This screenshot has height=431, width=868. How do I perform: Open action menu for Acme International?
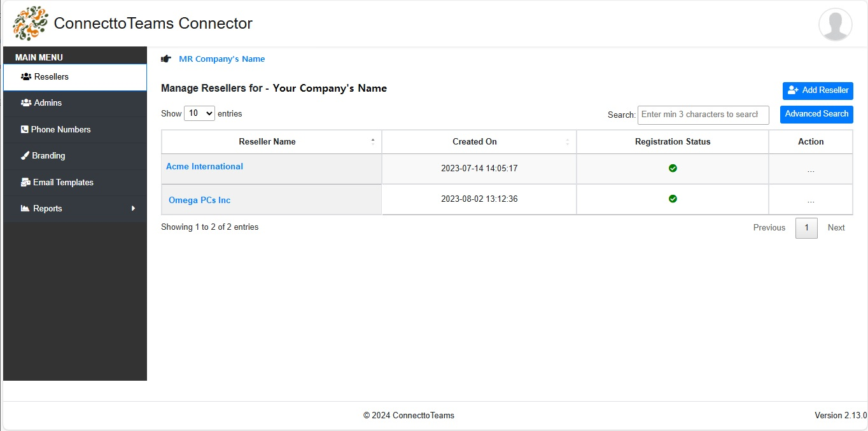(x=811, y=170)
